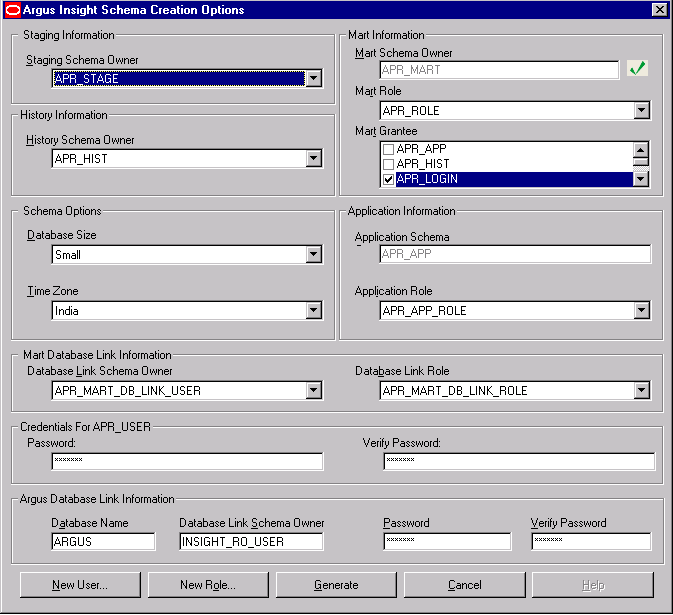This screenshot has height=615, width=673.
Task: Expand the Time Zone dropdown
Action: pos(314,310)
